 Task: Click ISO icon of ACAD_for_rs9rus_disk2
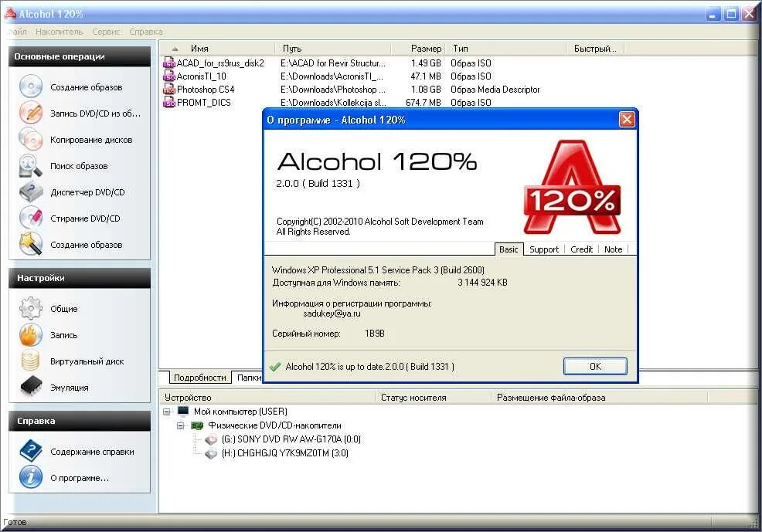pos(168,63)
